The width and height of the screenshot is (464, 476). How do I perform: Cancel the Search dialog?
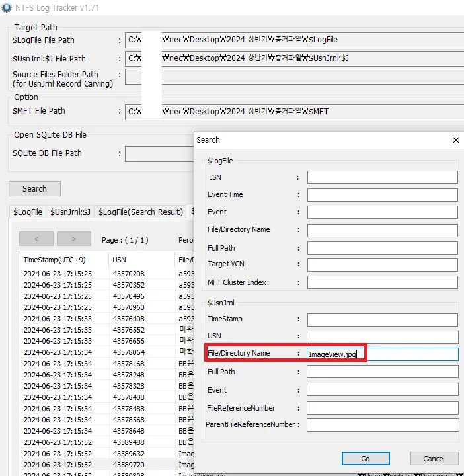434,458
